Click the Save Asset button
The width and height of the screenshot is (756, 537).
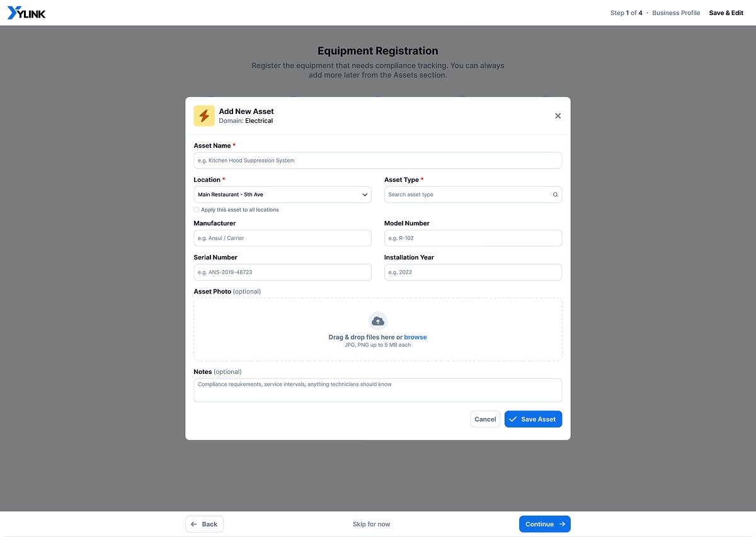click(533, 419)
